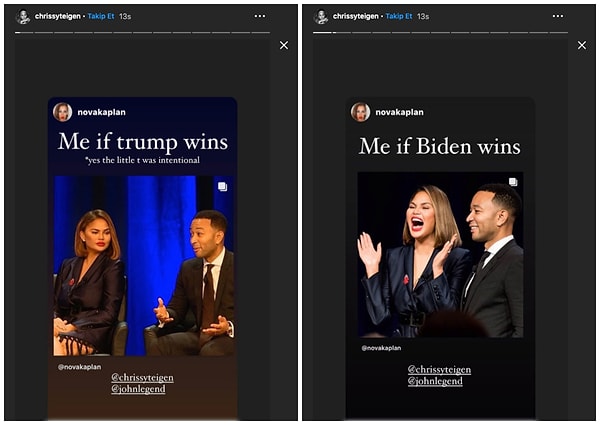This screenshot has width=600, height=425.
Task: Click chrissyteigen's avatar in the right story header
Action: click(x=321, y=16)
